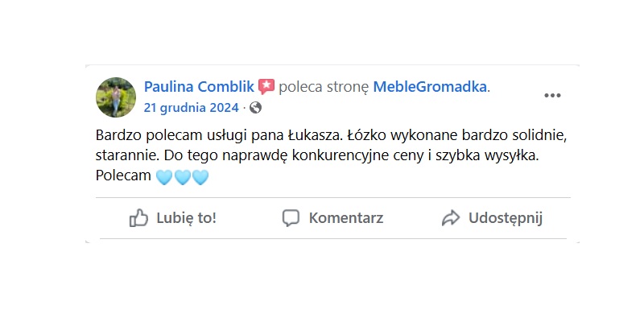Image resolution: width=644 pixels, height=322 pixels.
Task: Open the post dated 21 grudnia 2024
Action: (191, 107)
